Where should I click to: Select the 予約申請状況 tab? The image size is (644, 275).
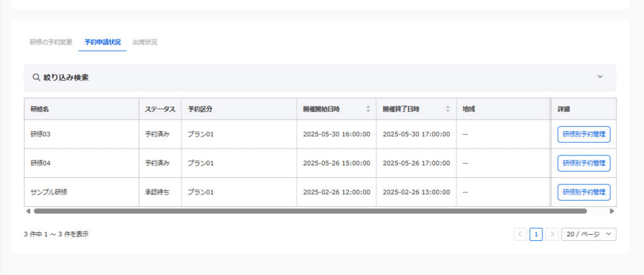click(x=103, y=42)
